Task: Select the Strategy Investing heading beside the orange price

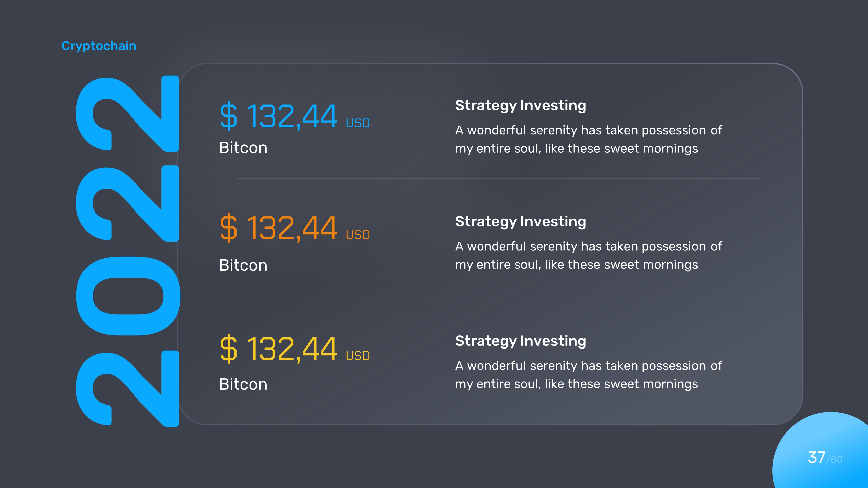Action: tap(520, 222)
